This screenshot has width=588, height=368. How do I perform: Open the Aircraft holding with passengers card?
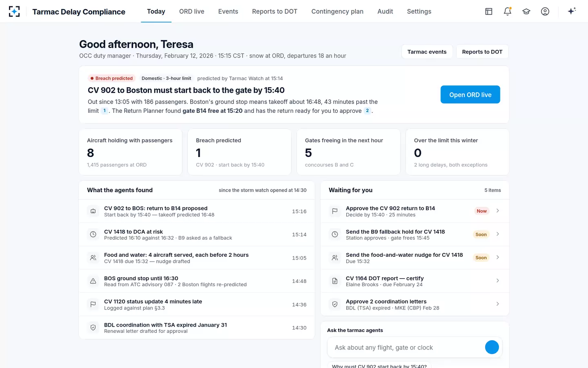[x=130, y=152]
